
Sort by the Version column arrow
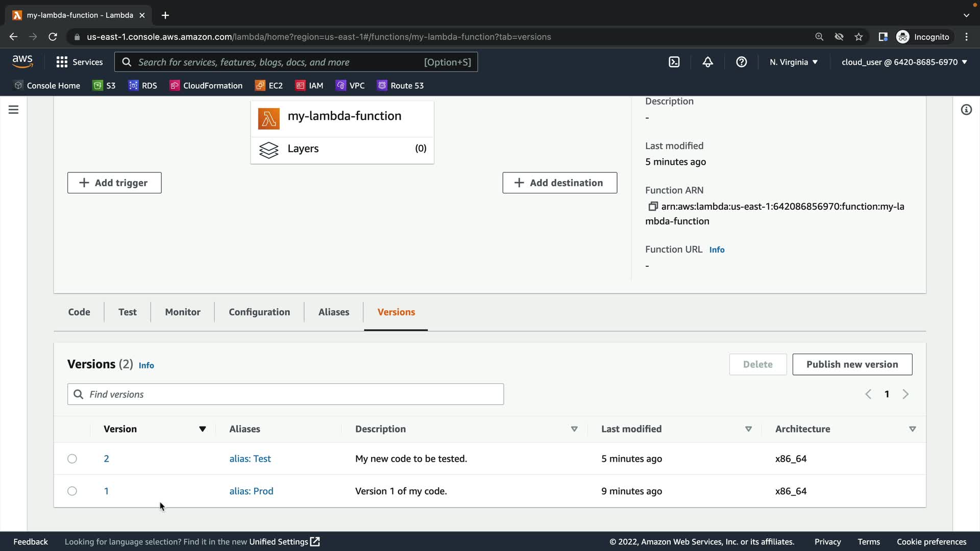click(202, 429)
